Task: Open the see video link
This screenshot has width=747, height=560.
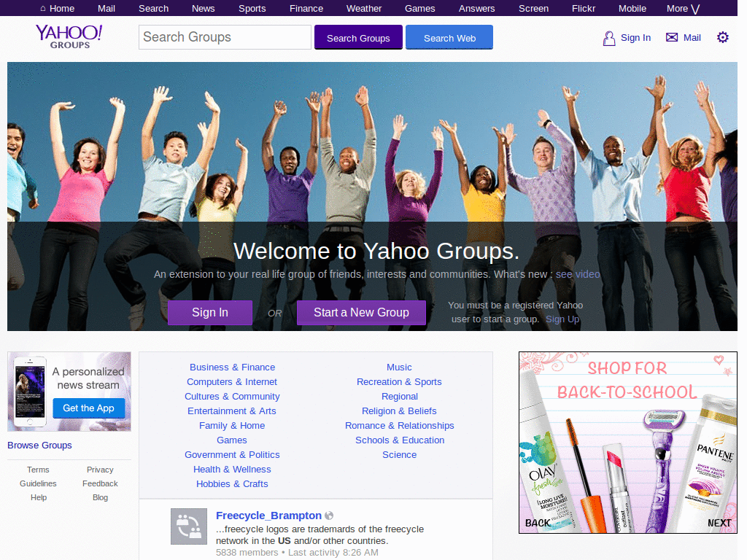Action: tap(578, 274)
